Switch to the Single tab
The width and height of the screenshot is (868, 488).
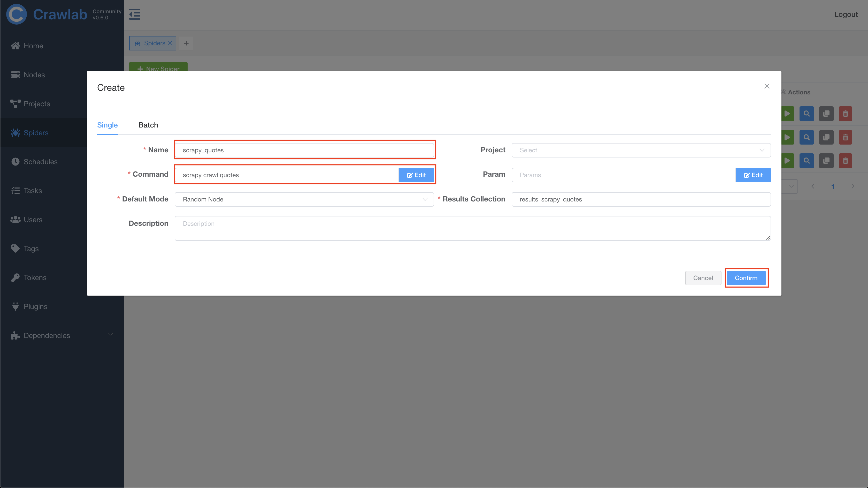click(x=107, y=125)
